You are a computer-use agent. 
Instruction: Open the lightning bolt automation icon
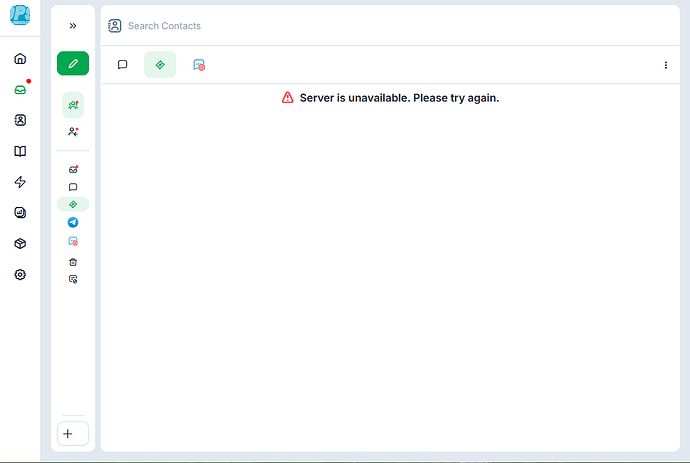pos(20,182)
